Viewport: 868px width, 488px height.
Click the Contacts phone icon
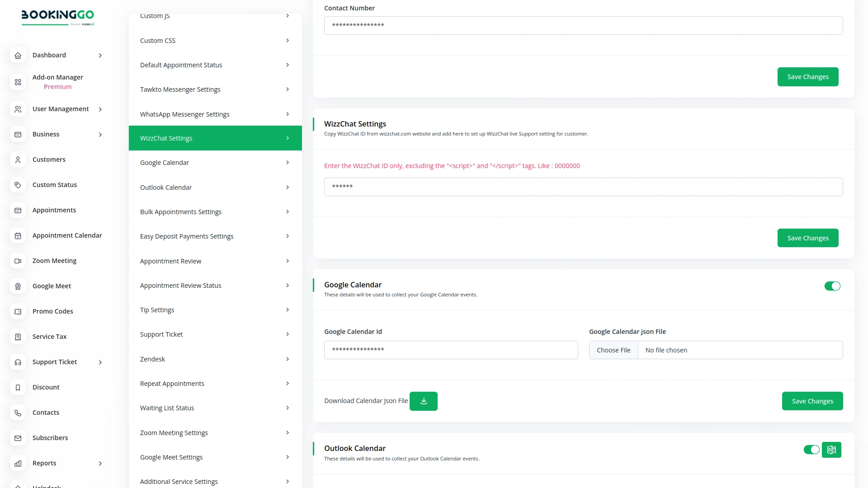tap(18, 413)
